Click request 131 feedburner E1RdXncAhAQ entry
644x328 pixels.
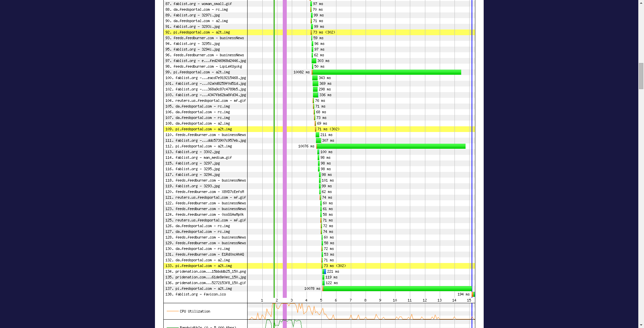click(209, 255)
